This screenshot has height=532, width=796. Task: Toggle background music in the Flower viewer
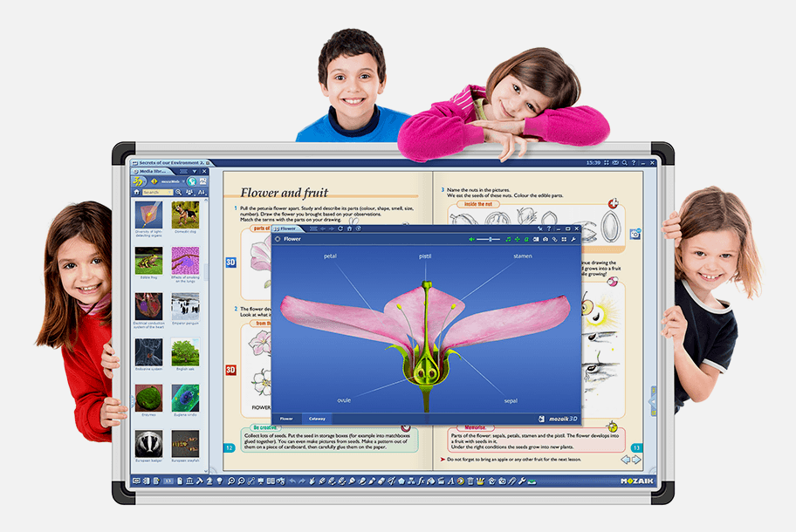tap(508, 239)
